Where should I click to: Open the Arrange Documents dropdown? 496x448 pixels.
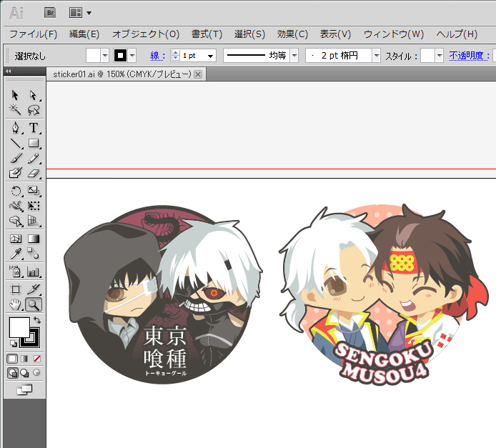80,13
